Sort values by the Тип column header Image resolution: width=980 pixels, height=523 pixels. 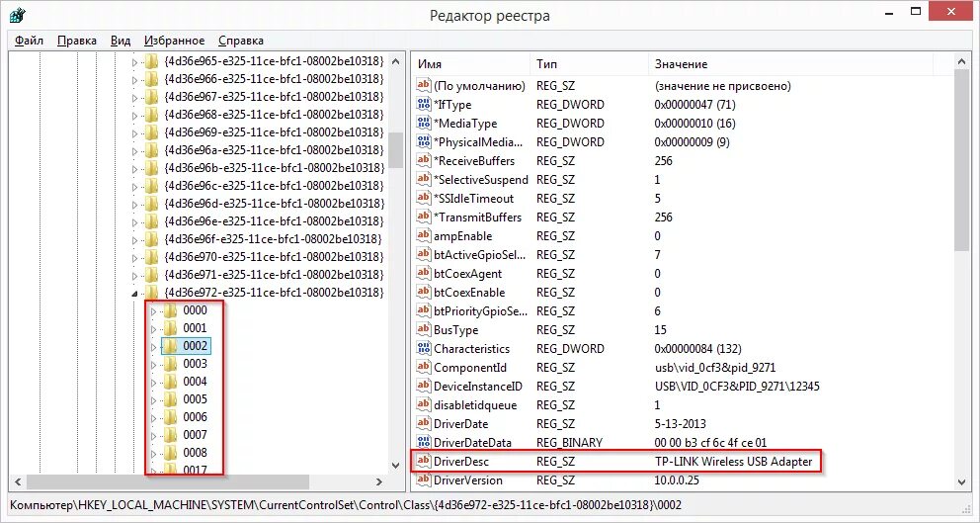[589, 64]
